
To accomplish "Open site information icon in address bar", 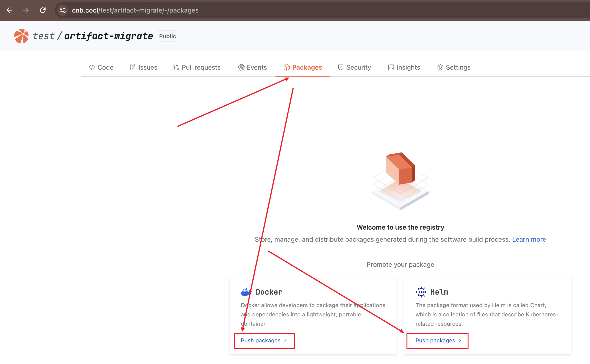I will [x=63, y=10].
